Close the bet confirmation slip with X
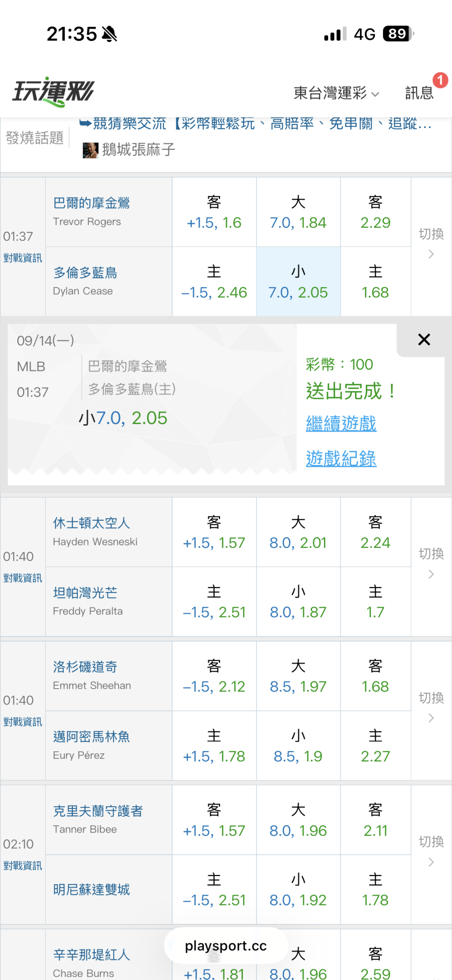Screen dimensions: 452x980 coord(424,340)
